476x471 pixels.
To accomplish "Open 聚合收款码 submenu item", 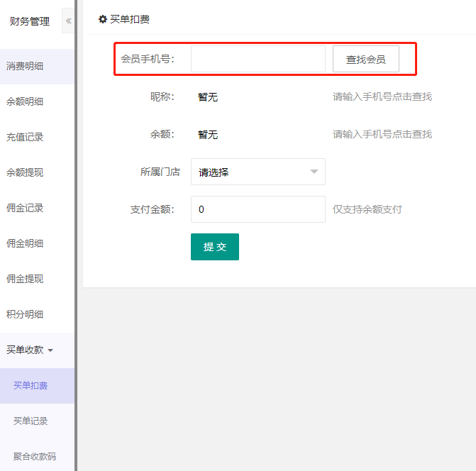I will point(35,456).
